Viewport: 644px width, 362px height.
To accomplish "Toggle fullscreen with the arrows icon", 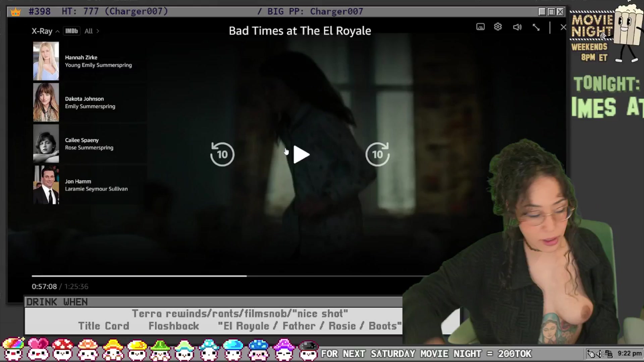I will (536, 27).
